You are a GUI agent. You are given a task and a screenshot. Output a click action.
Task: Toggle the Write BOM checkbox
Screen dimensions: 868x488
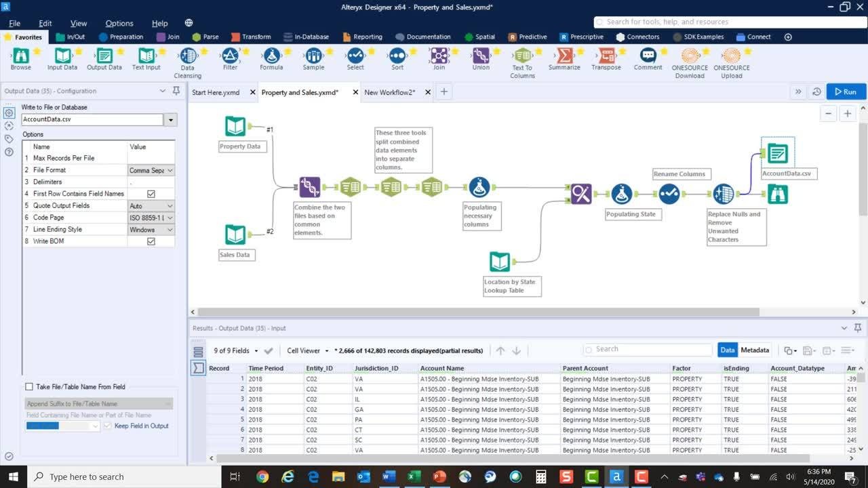(151, 241)
